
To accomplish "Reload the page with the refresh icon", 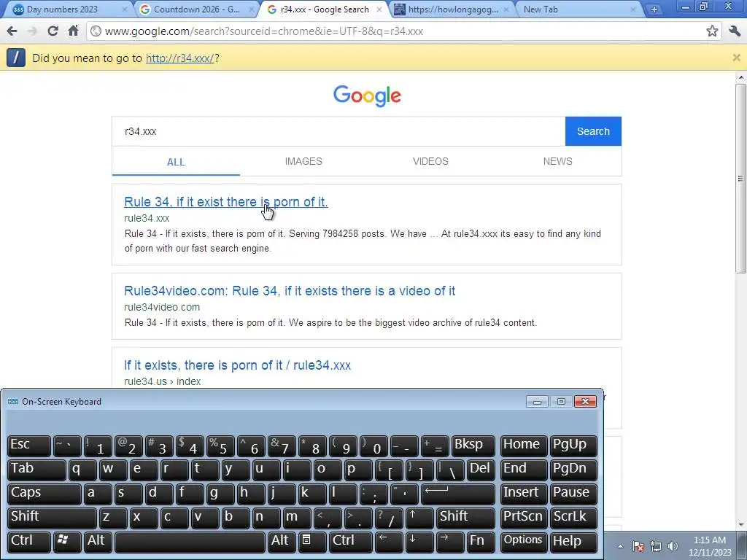I will point(53,31).
